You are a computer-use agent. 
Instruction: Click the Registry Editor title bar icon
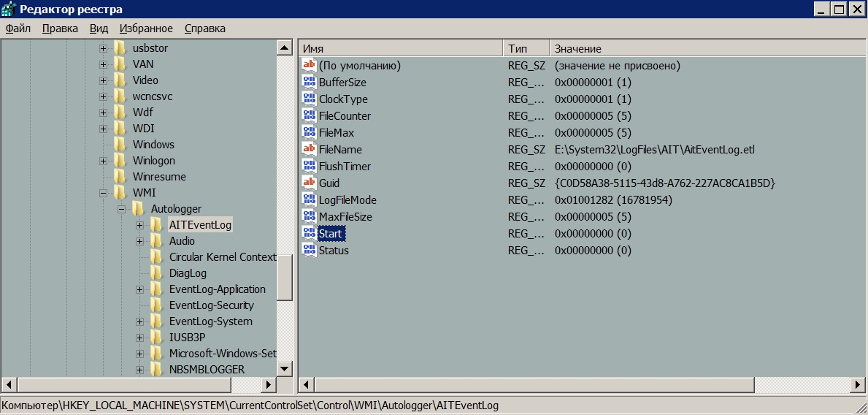click(8, 9)
